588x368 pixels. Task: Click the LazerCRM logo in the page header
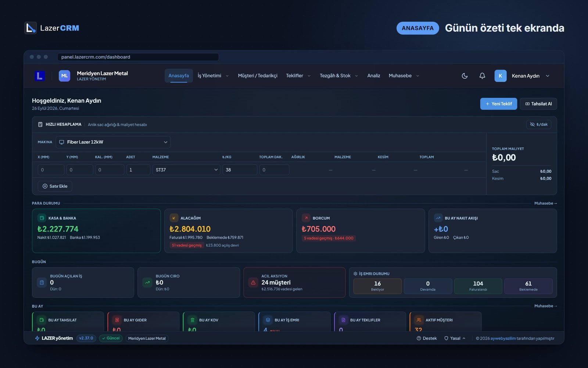click(x=52, y=28)
